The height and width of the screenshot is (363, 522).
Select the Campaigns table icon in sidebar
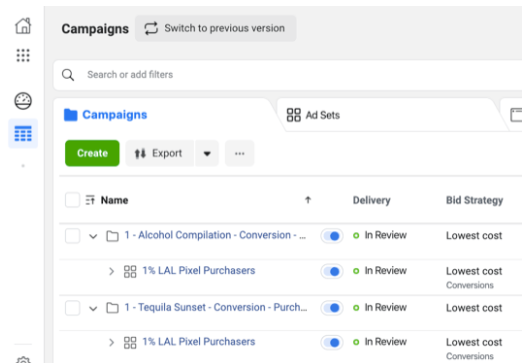23,133
